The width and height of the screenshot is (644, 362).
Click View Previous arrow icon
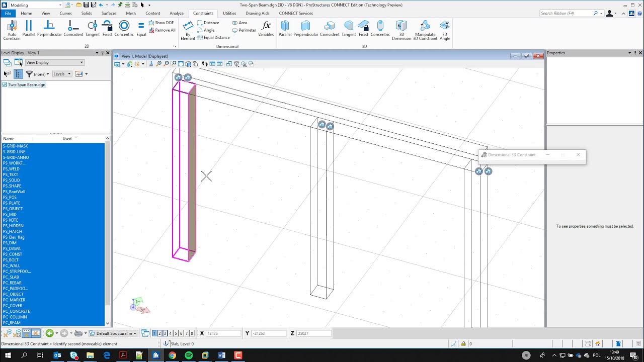(212, 64)
